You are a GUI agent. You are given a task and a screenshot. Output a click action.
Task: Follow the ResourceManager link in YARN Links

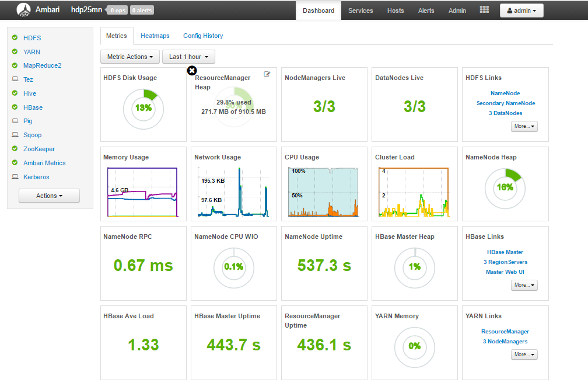[505, 332]
